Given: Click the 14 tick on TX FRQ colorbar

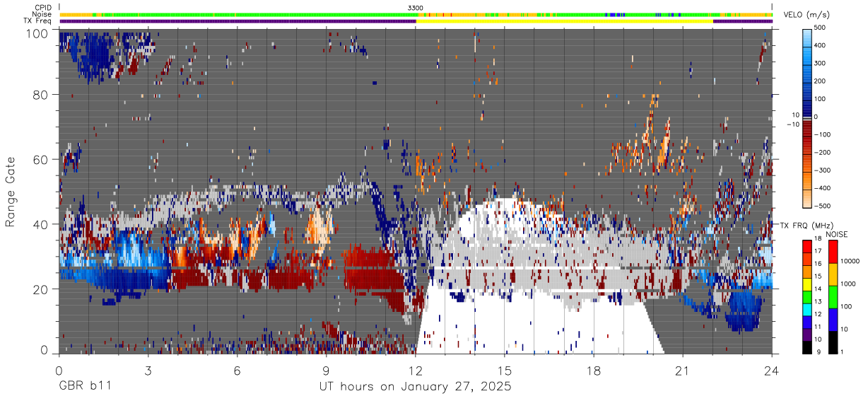Looking at the screenshot, I should click(x=819, y=289).
